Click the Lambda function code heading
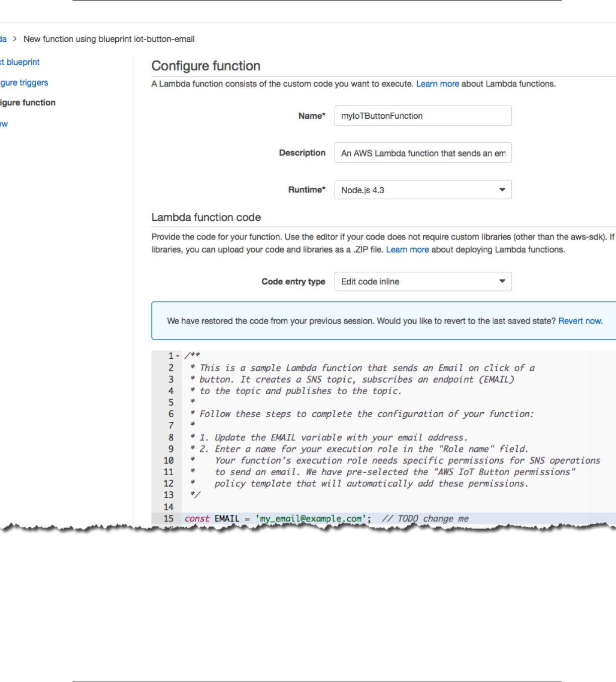616x682 pixels. (x=206, y=217)
